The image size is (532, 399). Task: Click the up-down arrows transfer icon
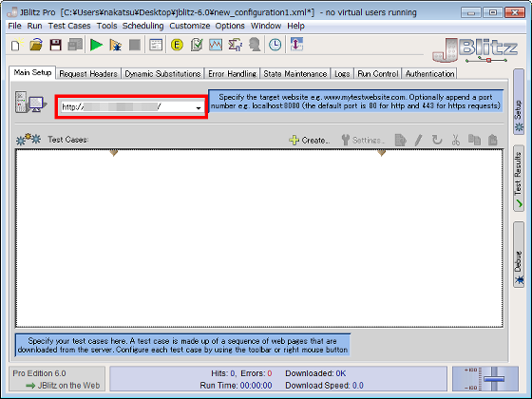296,45
